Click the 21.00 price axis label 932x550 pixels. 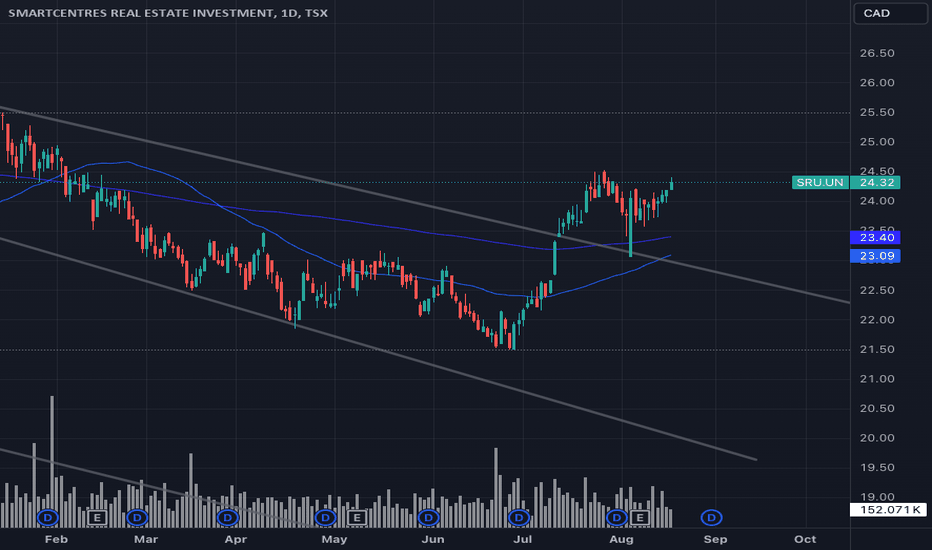point(877,379)
